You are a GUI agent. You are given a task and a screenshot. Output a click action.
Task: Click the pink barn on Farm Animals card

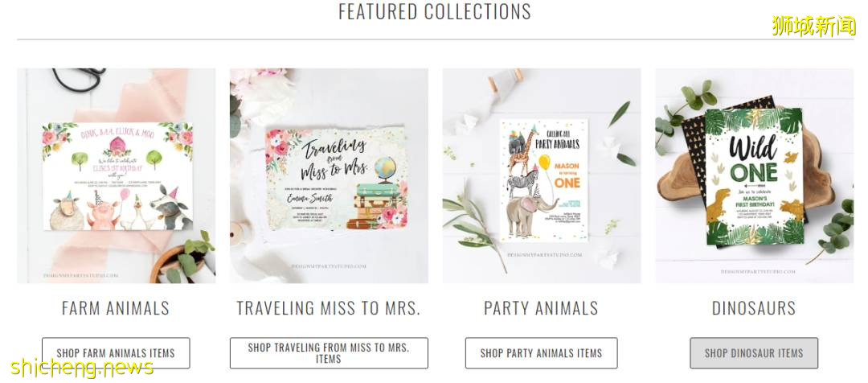(x=118, y=146)
